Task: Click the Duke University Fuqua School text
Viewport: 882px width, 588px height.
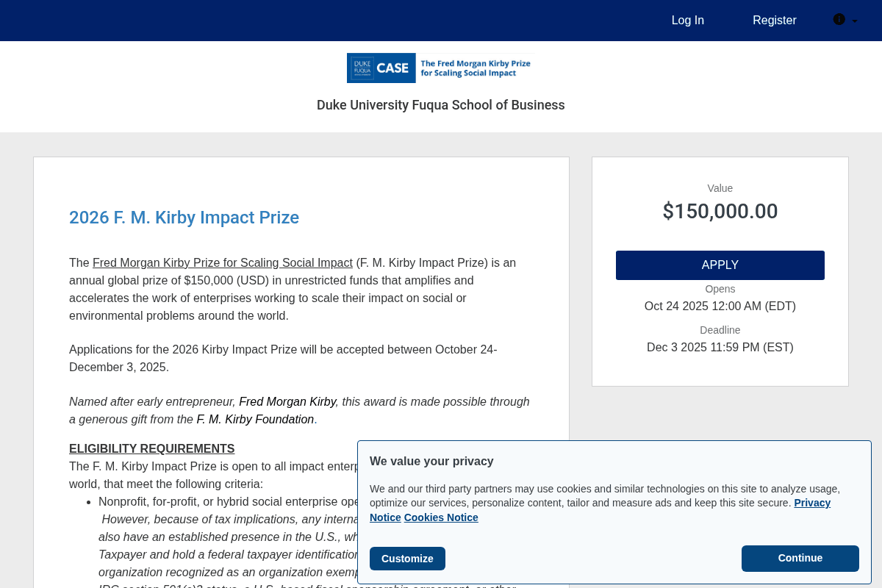Action: pyautogui.click(x=440, y=105)
